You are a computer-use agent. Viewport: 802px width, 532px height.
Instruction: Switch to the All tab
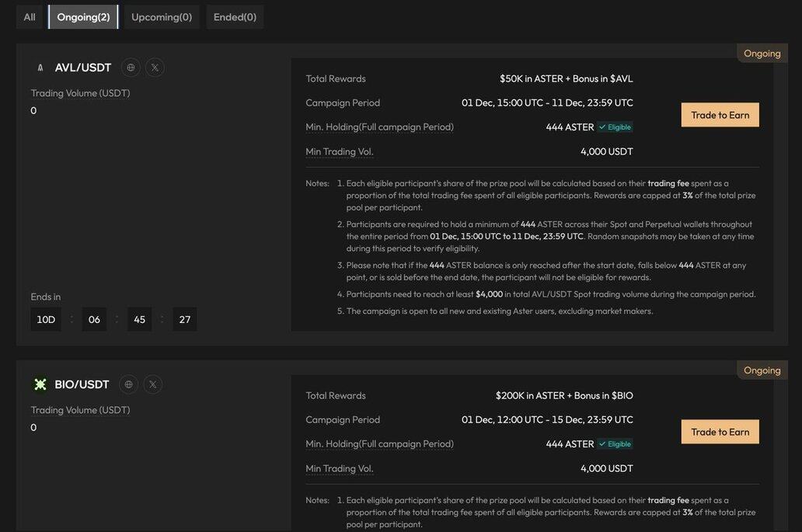click(x=30, y=17)
